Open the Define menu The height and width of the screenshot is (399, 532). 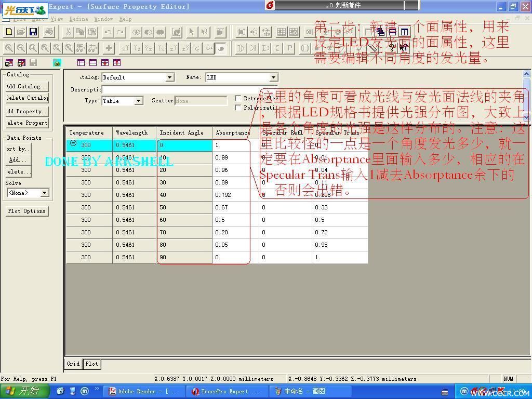coord(79,19)
